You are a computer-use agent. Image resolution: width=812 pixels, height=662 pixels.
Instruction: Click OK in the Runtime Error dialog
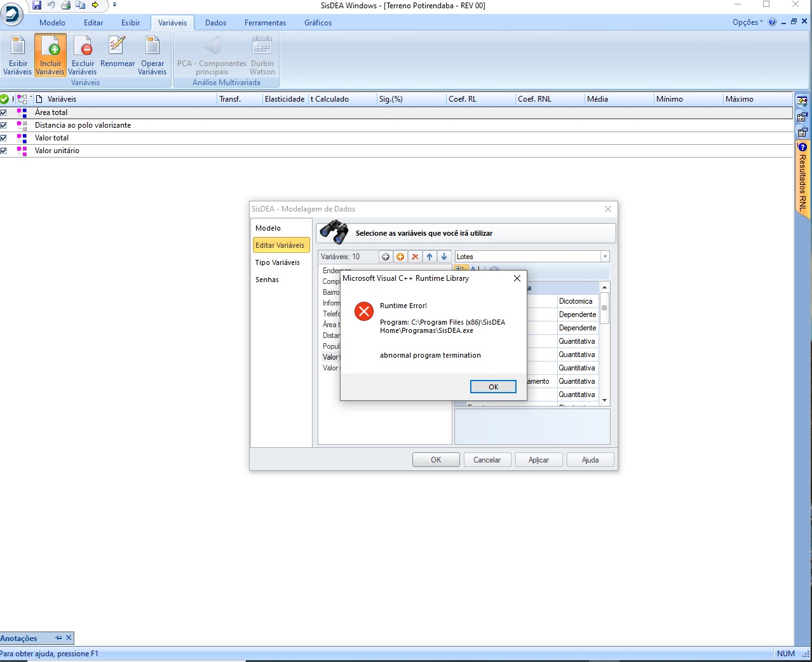point(493,387)
